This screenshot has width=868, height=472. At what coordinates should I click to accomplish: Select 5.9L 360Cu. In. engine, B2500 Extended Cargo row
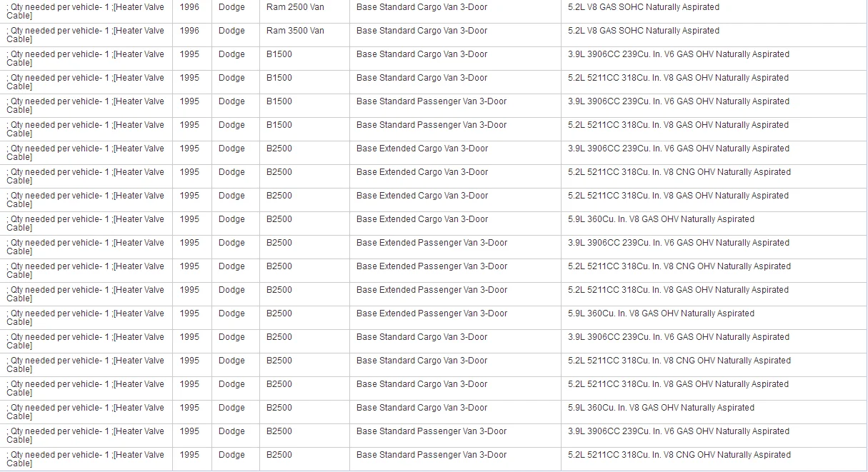click(661, 219)
